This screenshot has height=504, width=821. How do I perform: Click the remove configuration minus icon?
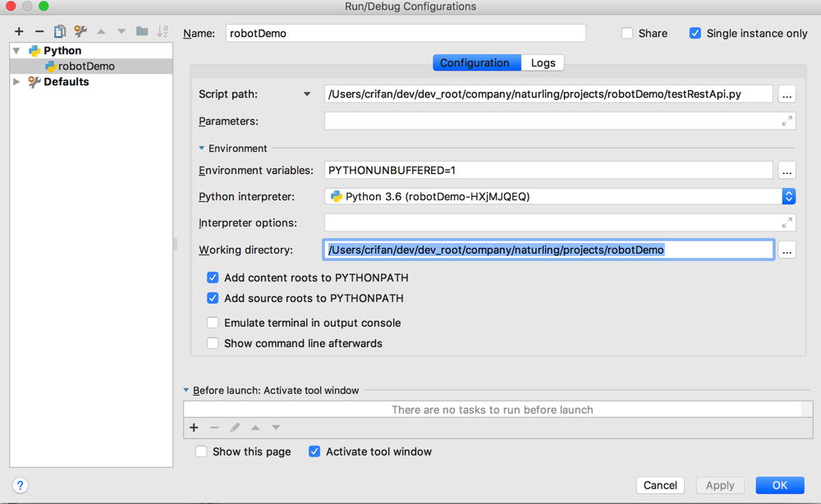click(39, 32)
